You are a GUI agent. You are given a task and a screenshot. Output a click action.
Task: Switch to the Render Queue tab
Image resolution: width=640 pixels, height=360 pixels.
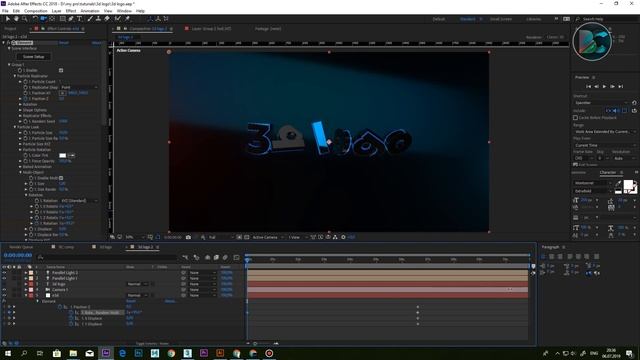click(21, 247)
